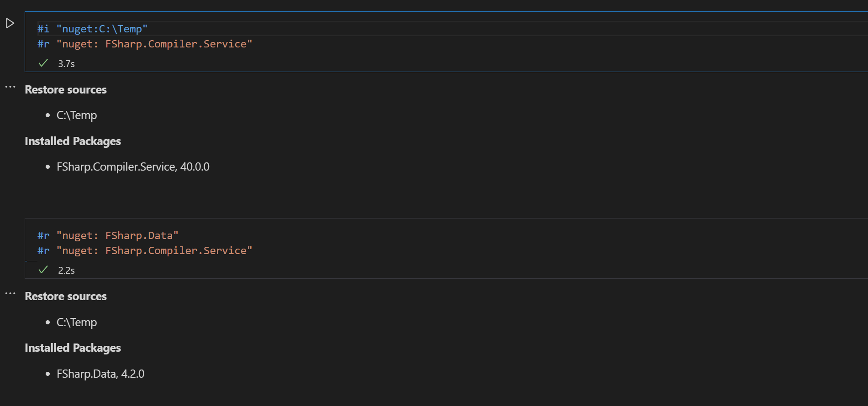868x406 pixels.
Task: Open the ellipsis menu beside second Restore sources output
Action: (10, 293)
